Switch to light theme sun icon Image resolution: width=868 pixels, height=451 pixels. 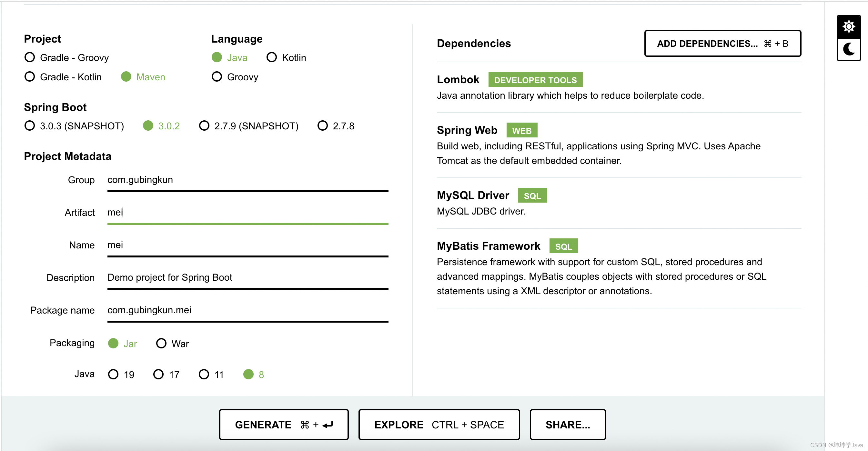[848, 26]
